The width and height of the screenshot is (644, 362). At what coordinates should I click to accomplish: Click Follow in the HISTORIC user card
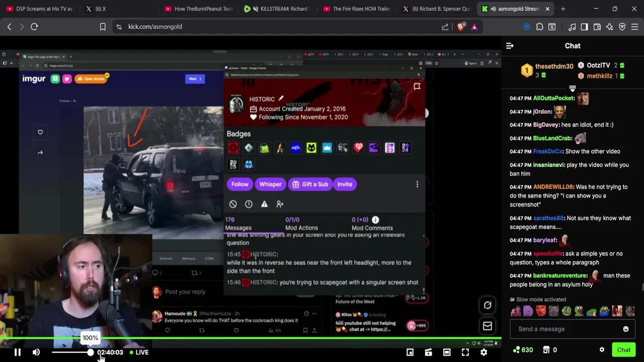(240, 184)
